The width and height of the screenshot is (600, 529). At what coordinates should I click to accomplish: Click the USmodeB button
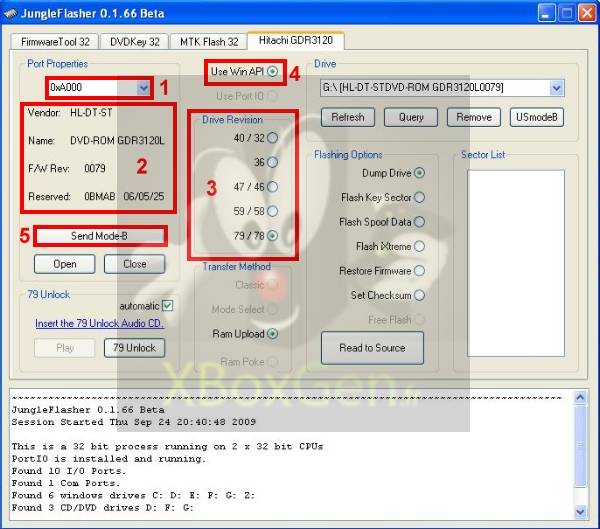coord(537,117)
